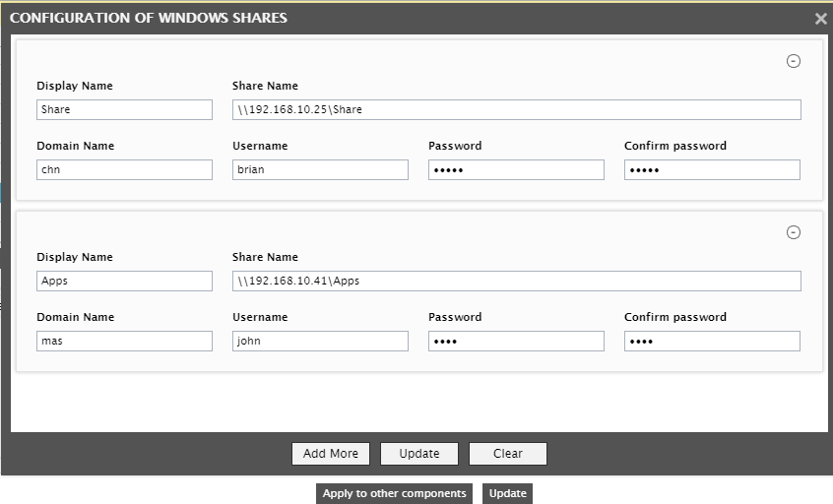Focus Username field containing brian
This screenshot has height=504, width=833.
tap(320, 169)
